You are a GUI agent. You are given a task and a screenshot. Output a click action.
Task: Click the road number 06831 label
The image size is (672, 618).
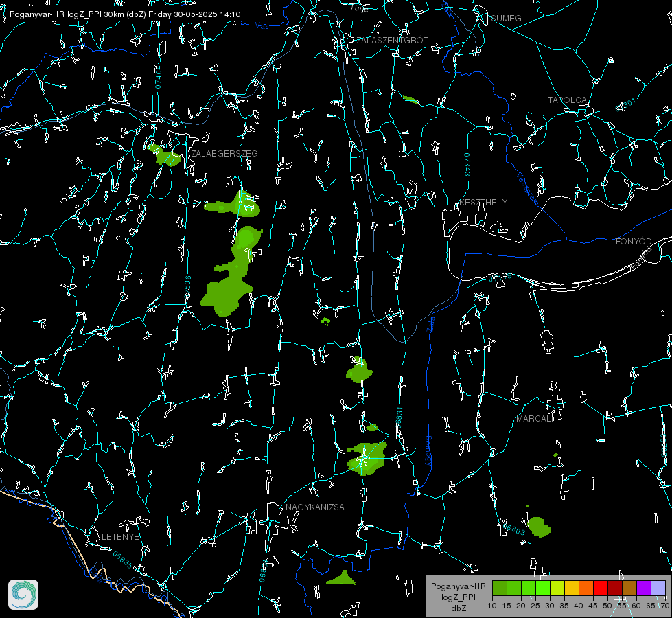click(399, 418)
